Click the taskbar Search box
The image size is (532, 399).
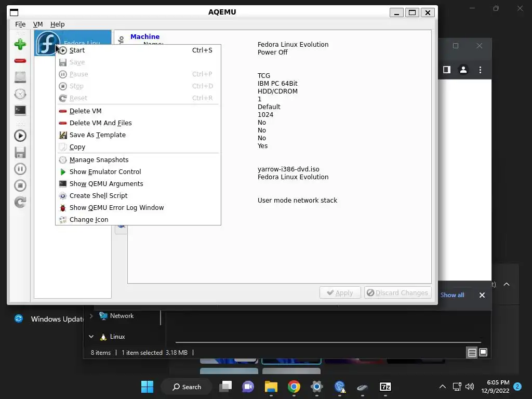point(187,387)
